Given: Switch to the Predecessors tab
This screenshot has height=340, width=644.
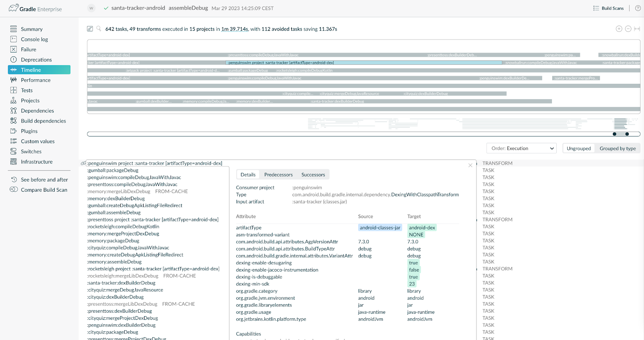Looking at the screenshot, I should coord(279,174).
